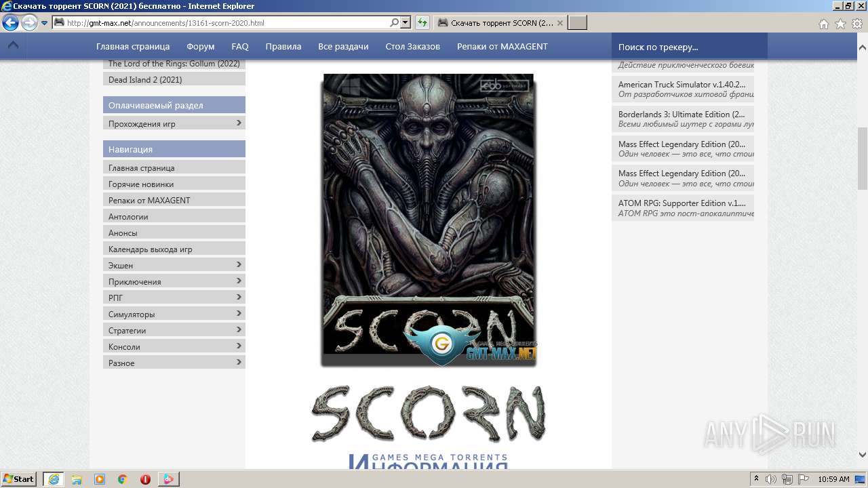The height and width of the screenshot is (488, 868).
Task: Click the SCORN cover art poster
Action: pyautogui.click(x=429, y=220)
